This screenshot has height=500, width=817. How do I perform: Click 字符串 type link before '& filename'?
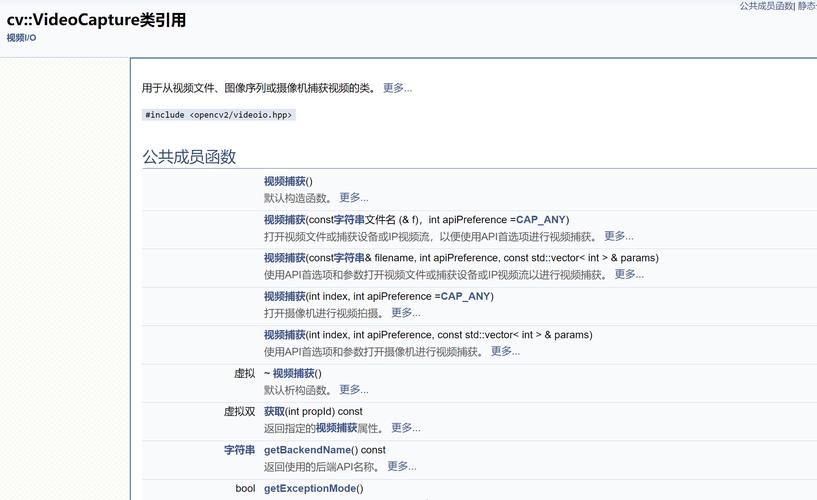point(349,258)
